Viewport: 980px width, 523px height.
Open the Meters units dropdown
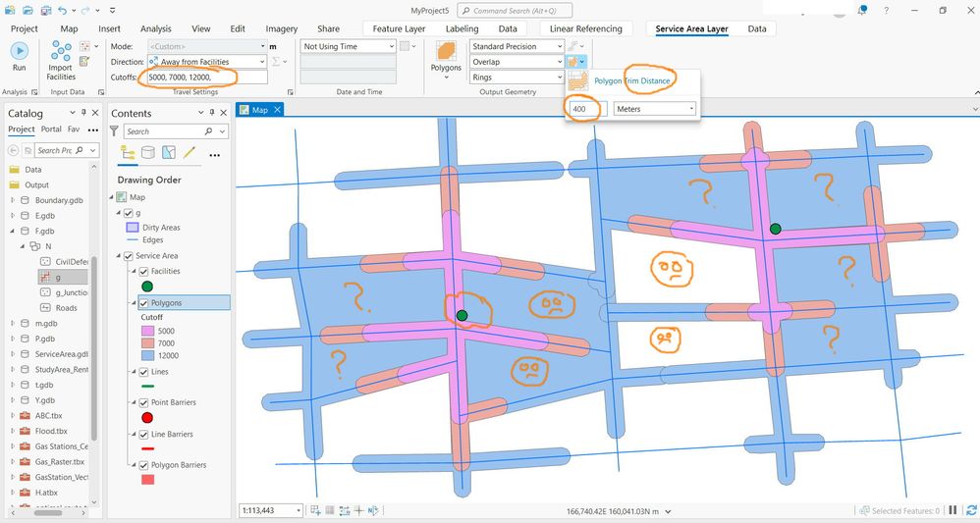click(655, 109)
